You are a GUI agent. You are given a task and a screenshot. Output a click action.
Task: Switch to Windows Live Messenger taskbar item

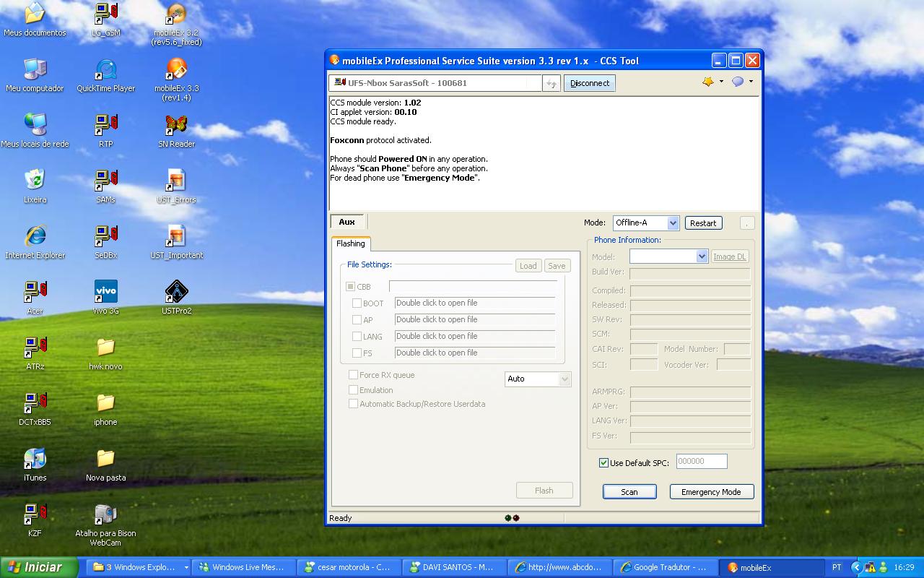242,568
